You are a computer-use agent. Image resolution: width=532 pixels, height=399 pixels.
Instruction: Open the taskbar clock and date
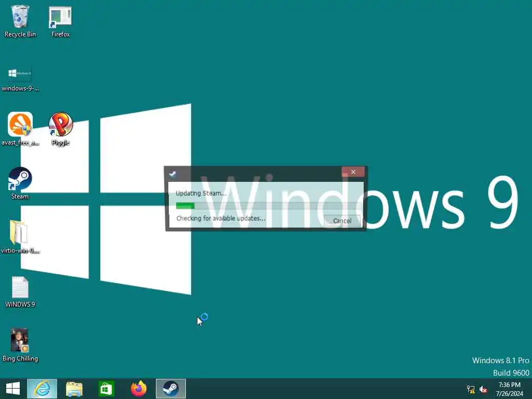(x=509, y=389)
